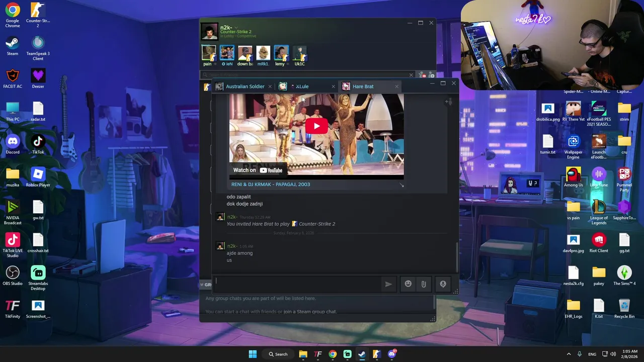The image size is (644, 362).
Task: Show hidden system tray icons chevron
Action: tap(569, 354)
